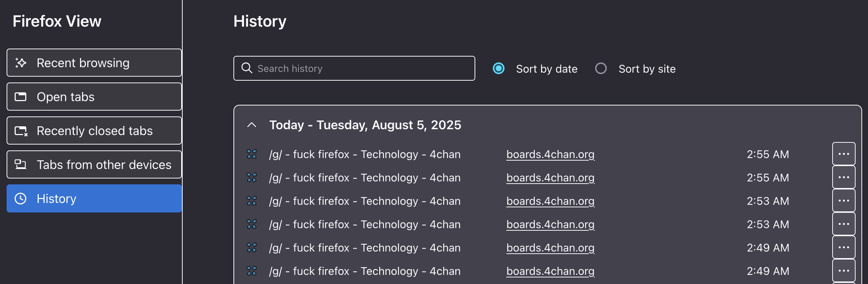Click the Recent browsing sparkle icon
The height and width of the screenshot is (284, 868).
21,63
